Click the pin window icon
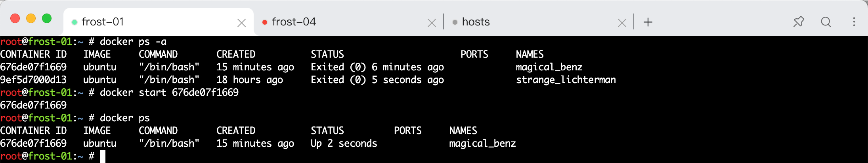Screen dimensions: 868x163 point(799,21)
